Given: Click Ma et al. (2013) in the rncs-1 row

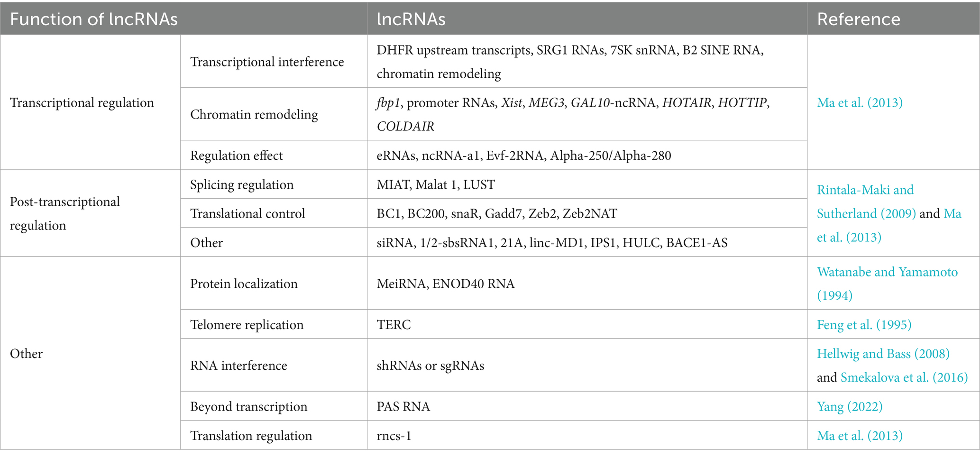Looking at the screenshot, I should (860, 435).
